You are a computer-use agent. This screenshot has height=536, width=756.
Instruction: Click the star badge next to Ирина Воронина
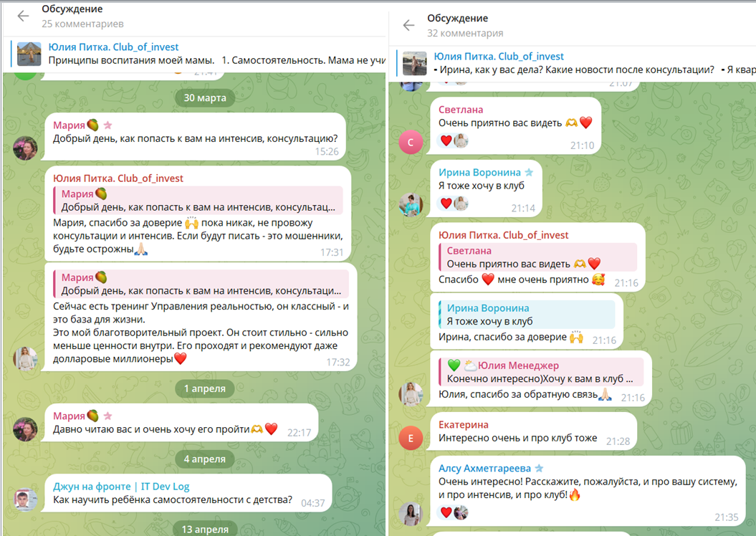click(x=529, y=172)
